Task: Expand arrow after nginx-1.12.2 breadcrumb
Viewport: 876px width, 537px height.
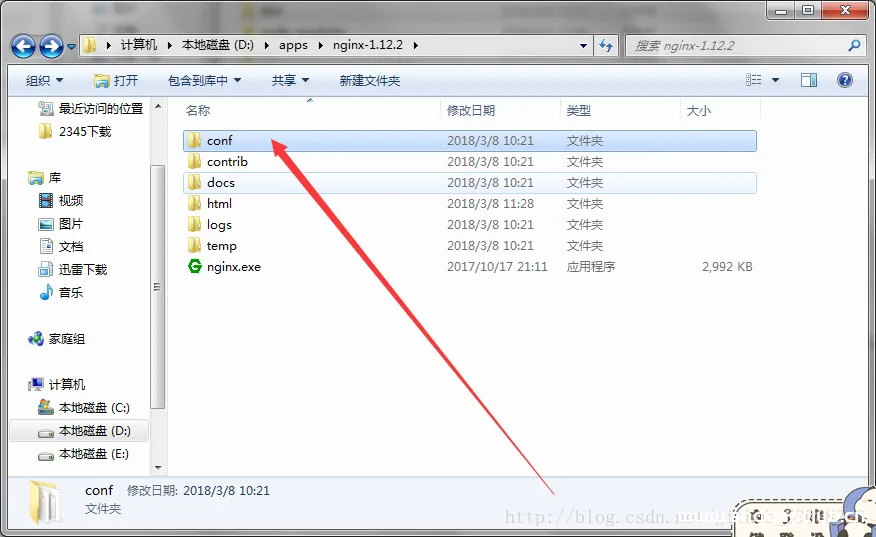Action: [x=416, y=45]
